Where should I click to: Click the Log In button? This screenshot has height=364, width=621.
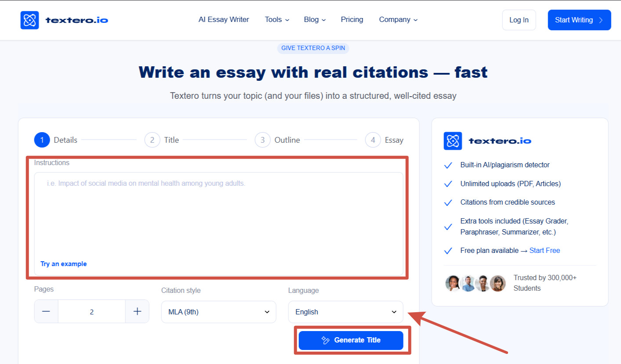click(519, 20)
